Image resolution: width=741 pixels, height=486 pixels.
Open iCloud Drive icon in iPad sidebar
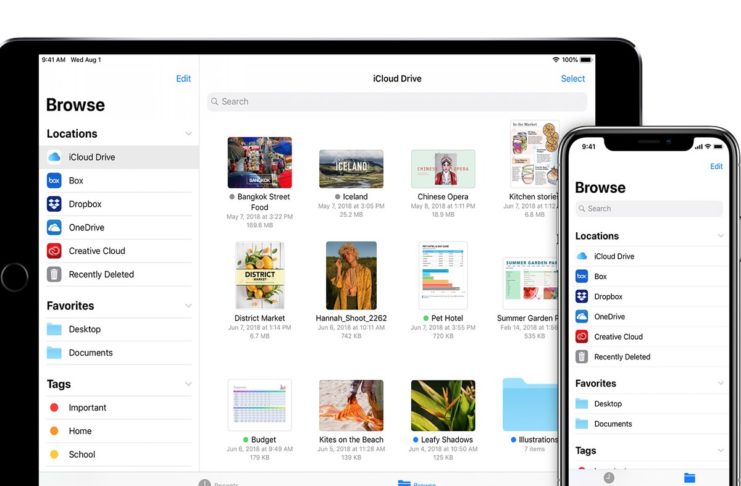click(54, 157)
